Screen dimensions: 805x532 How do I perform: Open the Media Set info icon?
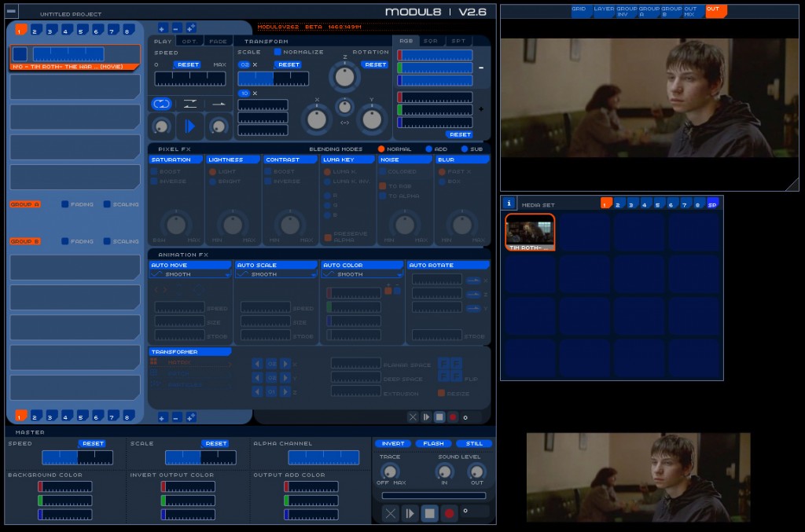pyautogui.click(x=509, y=204)
